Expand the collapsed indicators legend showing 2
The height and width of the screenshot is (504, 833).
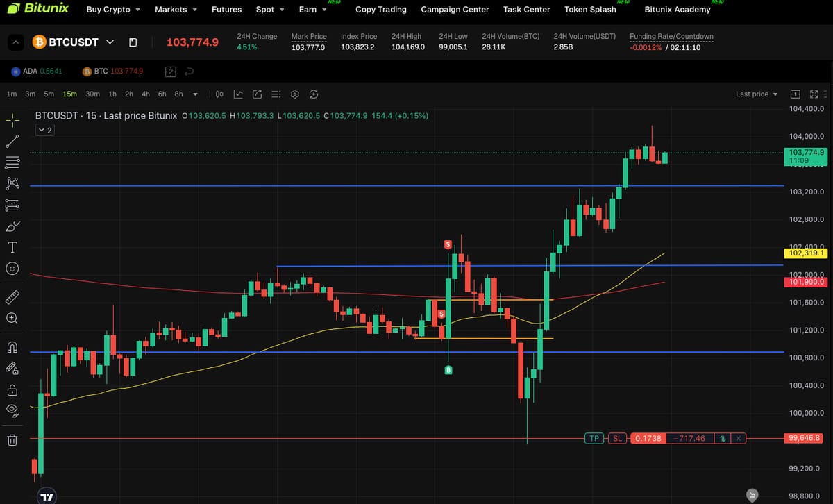(44, 130)
